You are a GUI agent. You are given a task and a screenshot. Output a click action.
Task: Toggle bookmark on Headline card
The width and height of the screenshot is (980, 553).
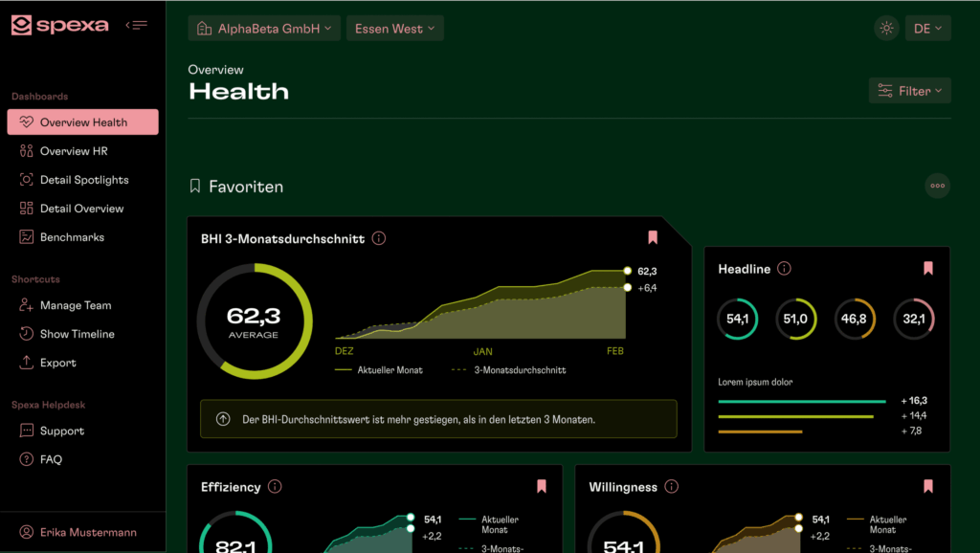coord(927,269)
